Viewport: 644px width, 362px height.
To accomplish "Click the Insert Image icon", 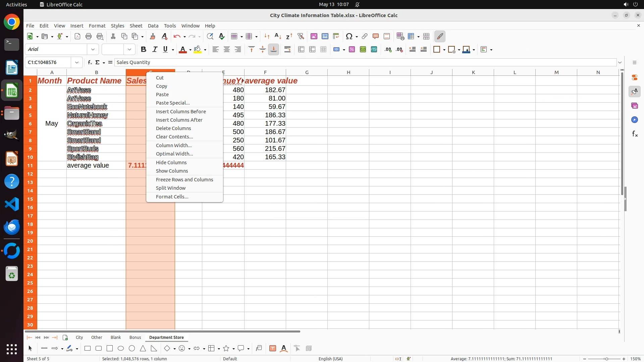I will tap(314, 37).
